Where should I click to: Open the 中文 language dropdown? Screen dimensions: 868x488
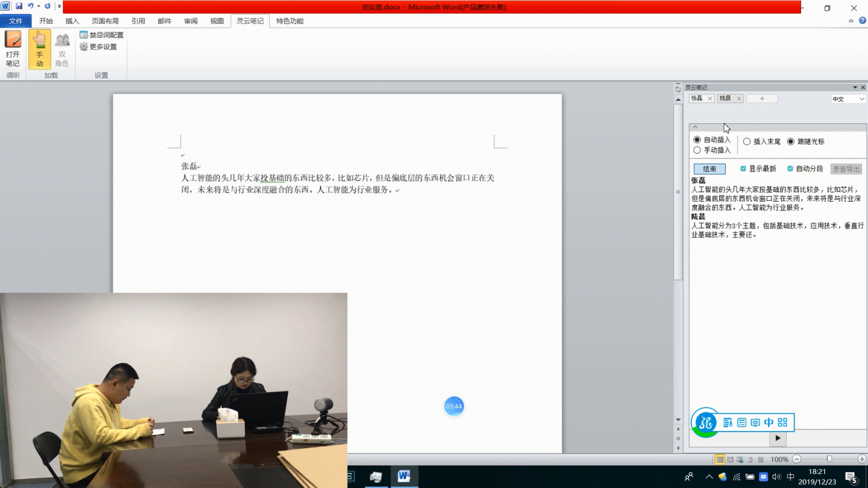848,99
